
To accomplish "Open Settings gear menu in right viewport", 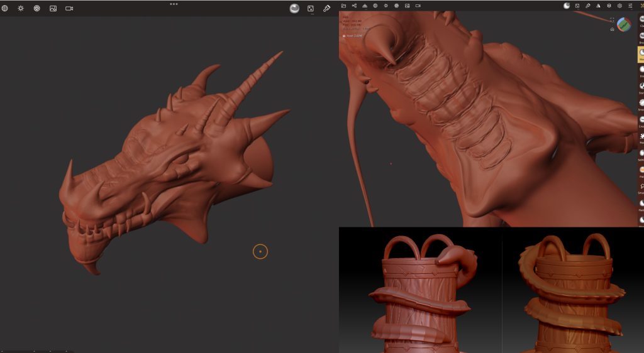I will (619, 6).
